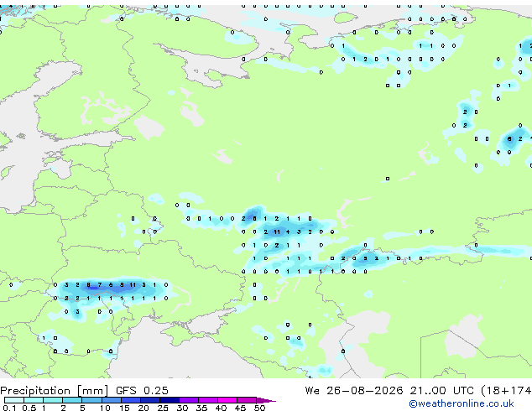Click the legend swatch between 40 and 45
This screenshot has height=411, width=532.
(227, 400)
